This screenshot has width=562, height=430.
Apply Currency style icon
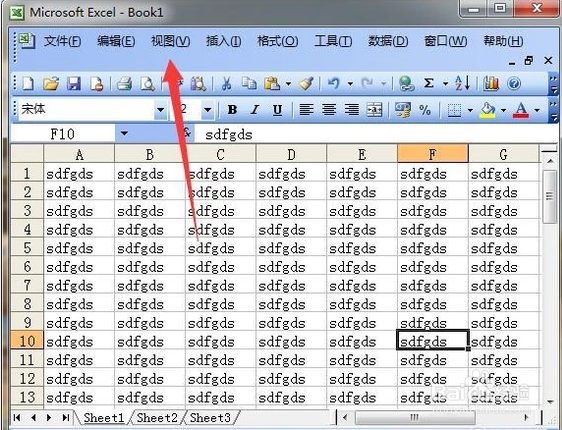pyautogui.click(x=403, y=110)
